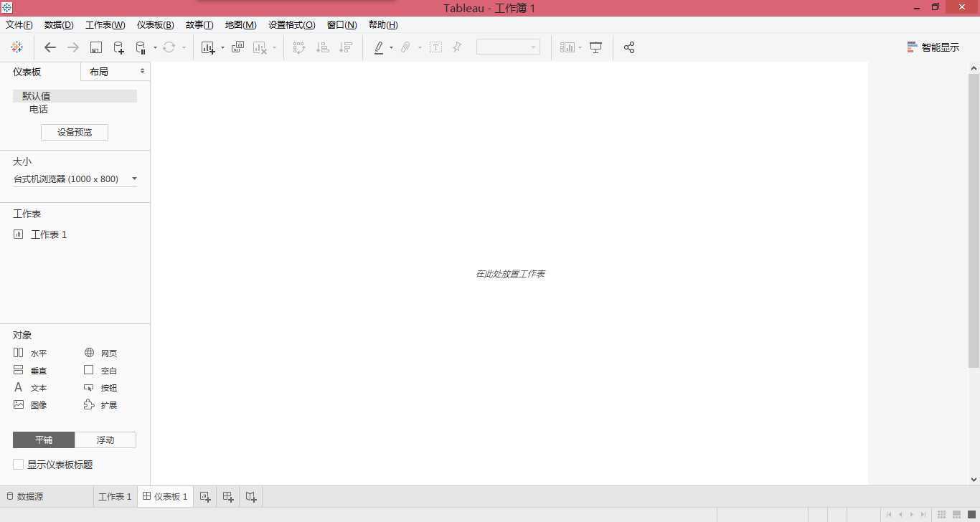Open run update dropdown arrow
The width and height of the screenshot is (980, 522).
[x=184, y=48]
